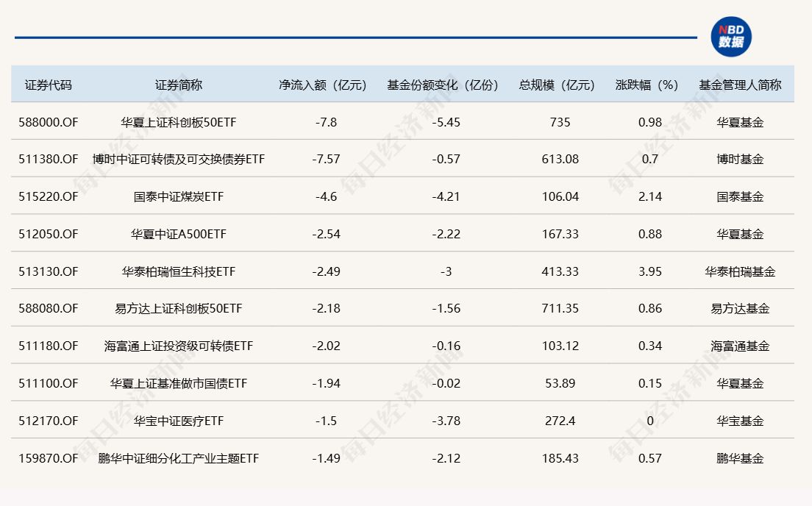Select price change value 0.57
Viewport: 812px width, 506px height.
click(650, 458)
